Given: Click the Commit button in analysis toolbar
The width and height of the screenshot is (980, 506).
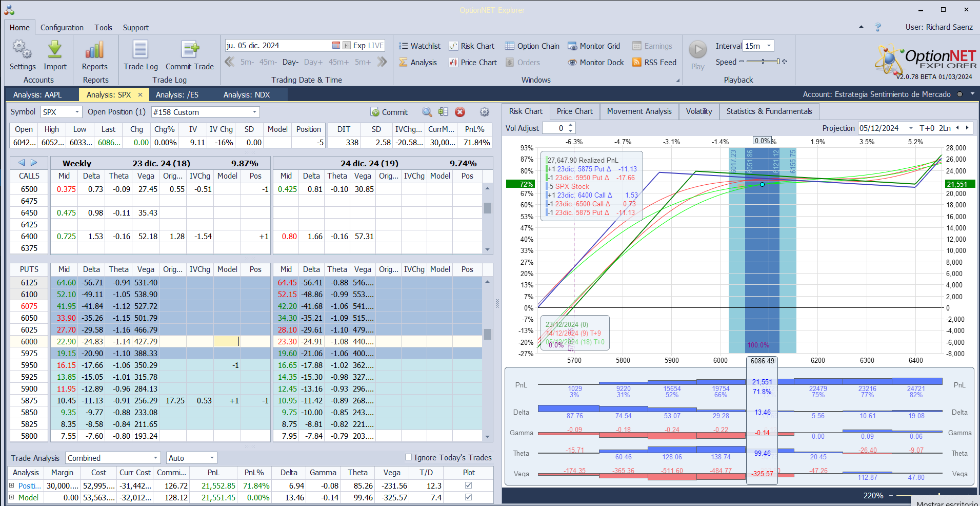Looking at the screenshot, I should (x=389, y=112).
